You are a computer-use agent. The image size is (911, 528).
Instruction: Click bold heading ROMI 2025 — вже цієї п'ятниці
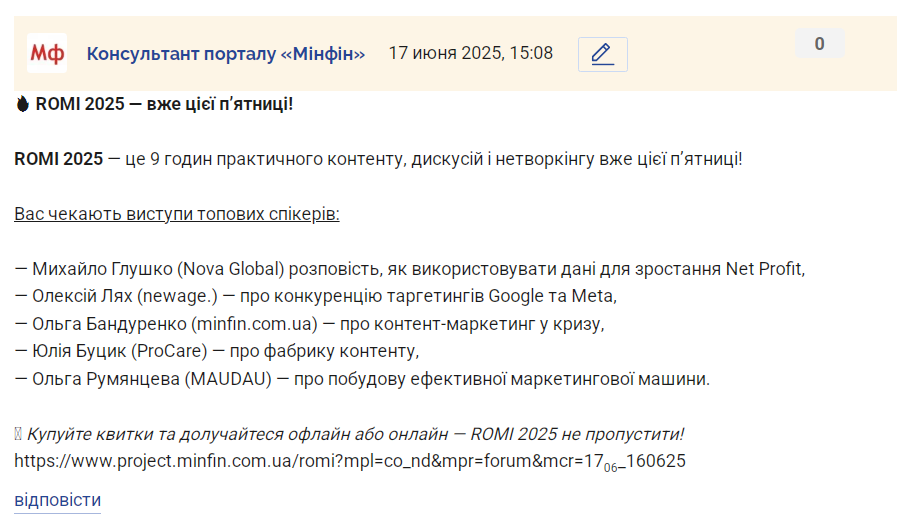tap(164, 104)
